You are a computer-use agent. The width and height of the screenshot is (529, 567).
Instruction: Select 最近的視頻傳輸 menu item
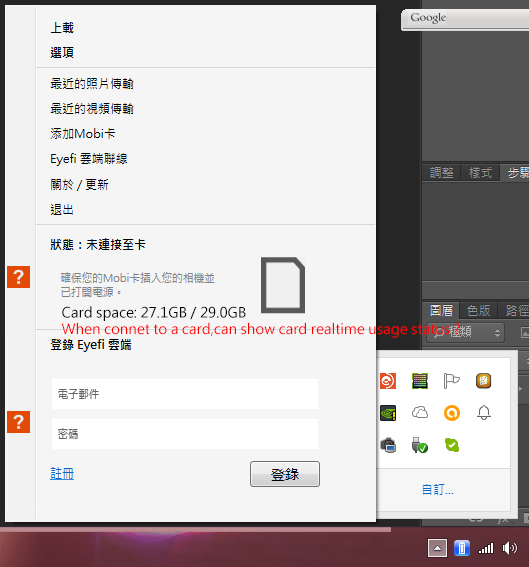[x=92, y=109]
